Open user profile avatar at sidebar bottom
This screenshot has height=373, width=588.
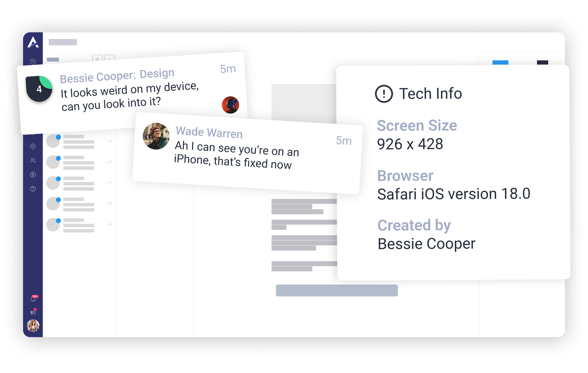[x=33, y=326]
